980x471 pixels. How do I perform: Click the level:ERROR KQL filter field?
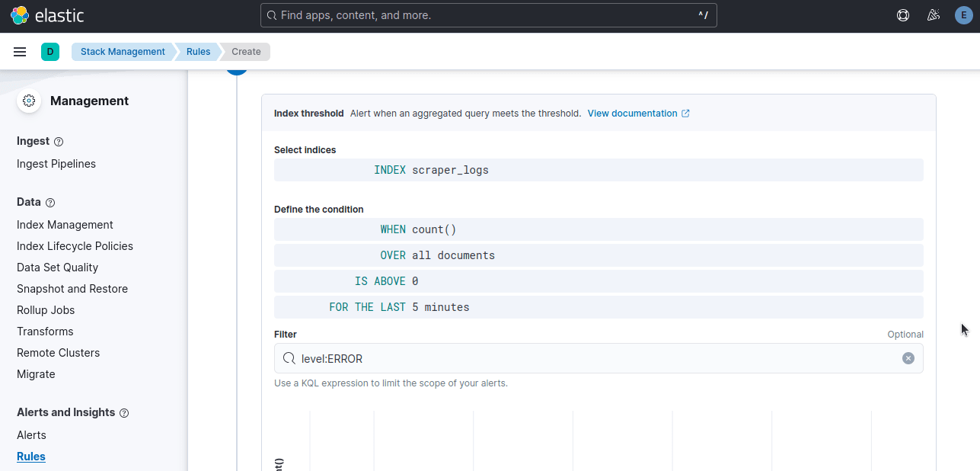[x=599, y=358]
